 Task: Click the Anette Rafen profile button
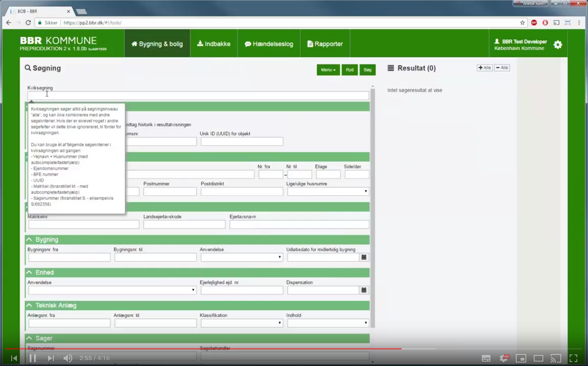(530, 3)
